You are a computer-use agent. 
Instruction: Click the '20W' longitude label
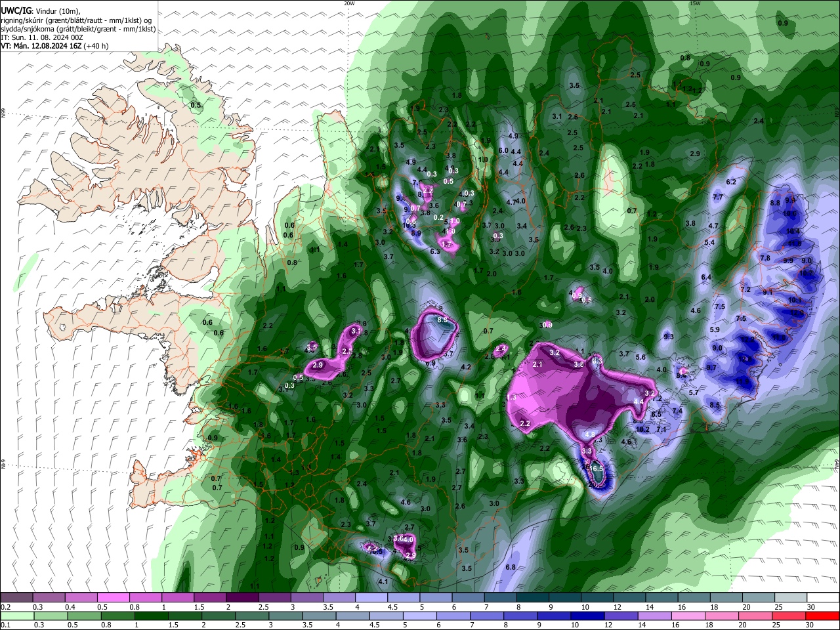point(349,3)
